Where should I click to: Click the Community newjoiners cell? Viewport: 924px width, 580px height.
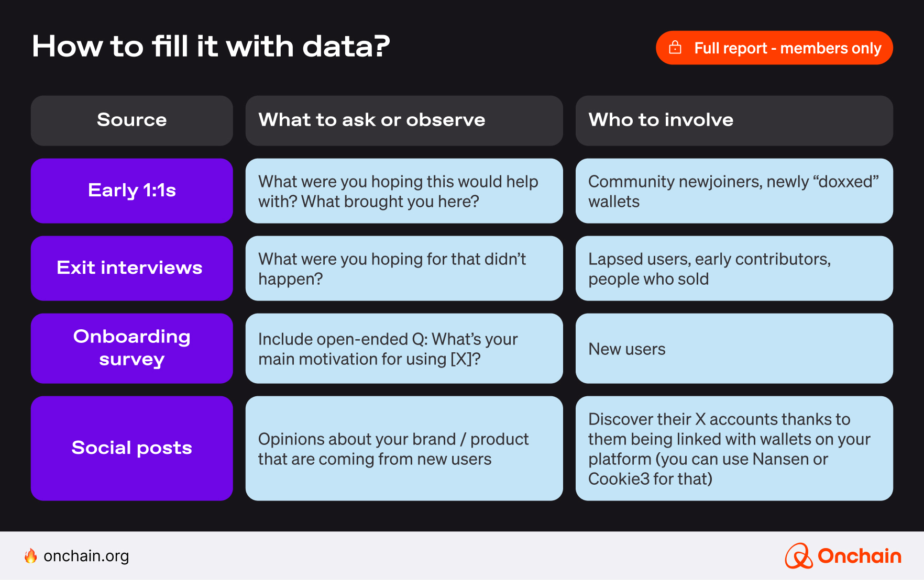(734, 191)
